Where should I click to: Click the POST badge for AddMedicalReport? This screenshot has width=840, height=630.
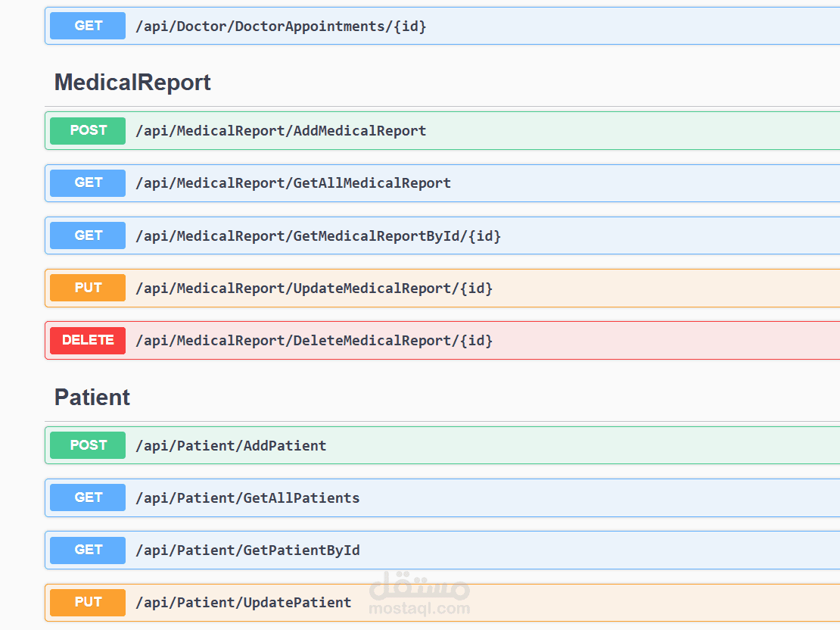coord(88,130)
